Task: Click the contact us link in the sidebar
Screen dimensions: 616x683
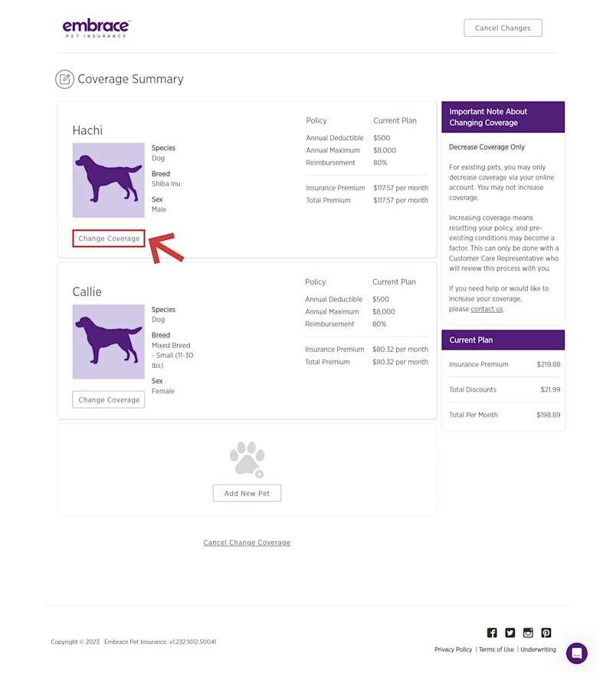Action: [486, 309]
